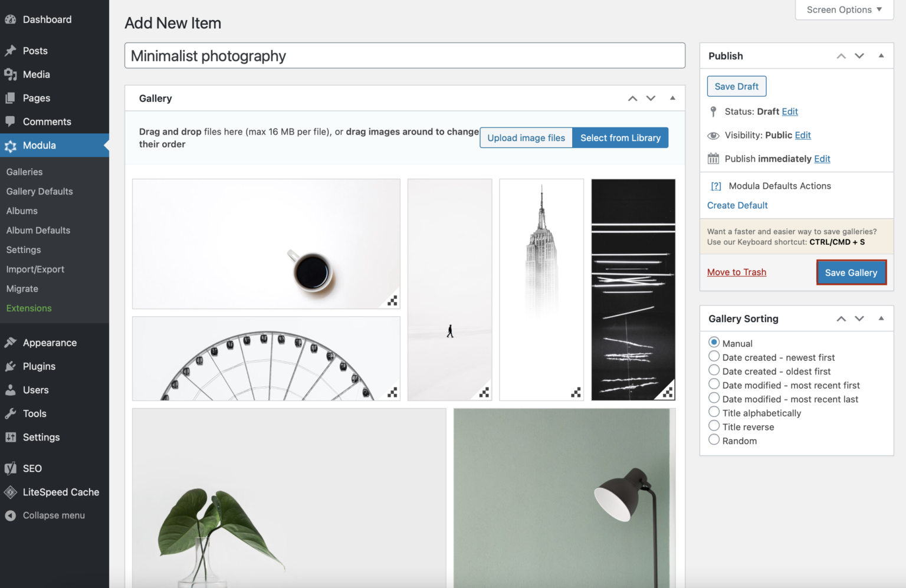906x588 pixels.
Task: Click the gallery title input field
Action: pyautogui.click(x=405, y=56)
